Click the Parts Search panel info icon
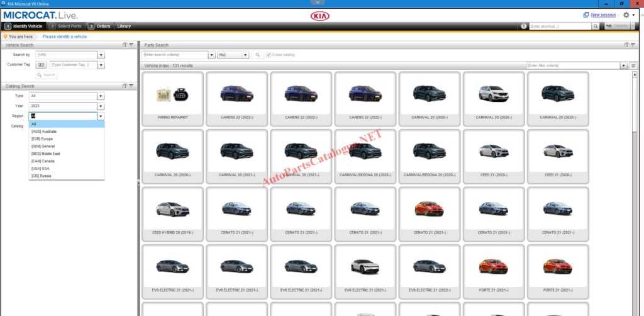 pyautogui.click(x=627, y=45)
